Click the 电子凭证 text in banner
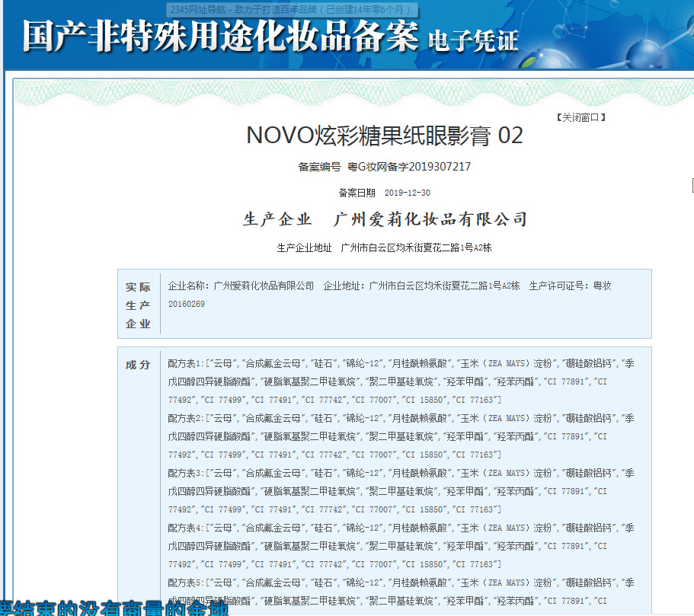 pos(473,41)
